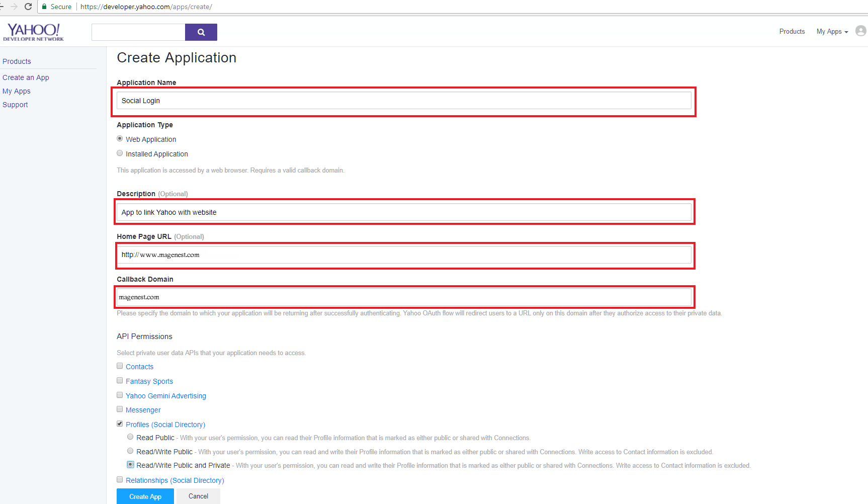Click the purple search magnifier button
868x504 pixels.
(201, 32)
